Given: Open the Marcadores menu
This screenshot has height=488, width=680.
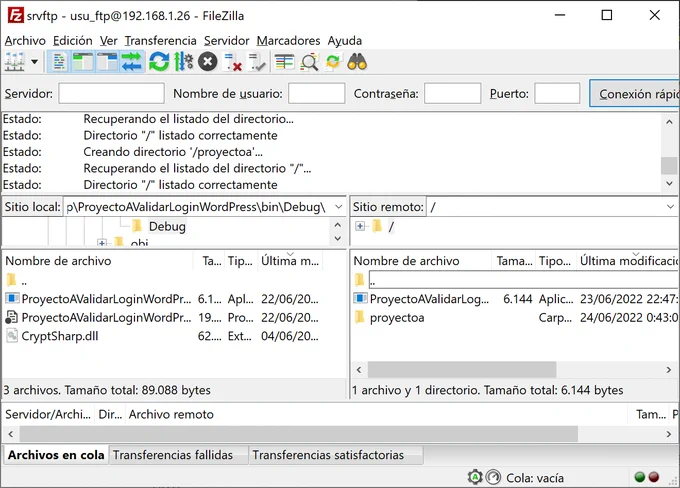Looking at the screenshot, I should coord(288,40).
